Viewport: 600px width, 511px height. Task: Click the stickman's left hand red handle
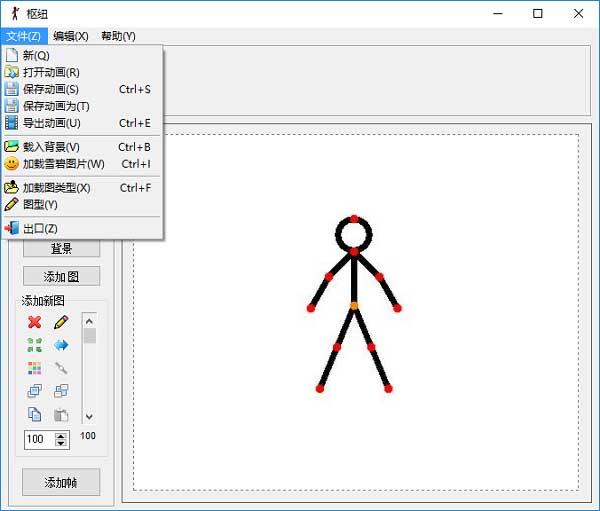coord(311,308)
